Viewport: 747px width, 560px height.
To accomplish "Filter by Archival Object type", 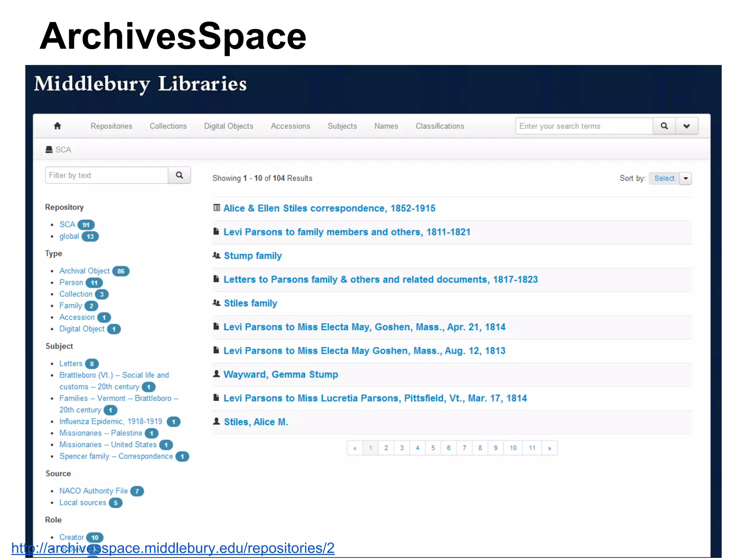I will [x=85, y=271].
